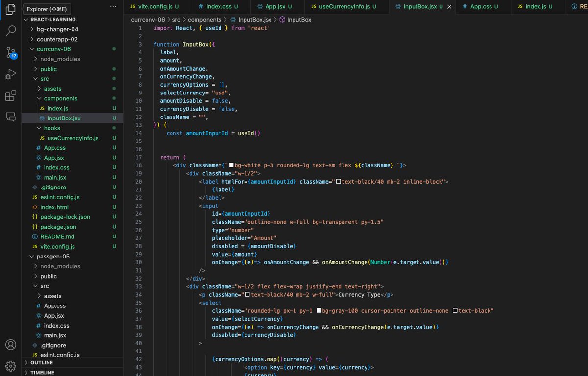Click the HTML icon beside index.html

click(x=34, y=207)
